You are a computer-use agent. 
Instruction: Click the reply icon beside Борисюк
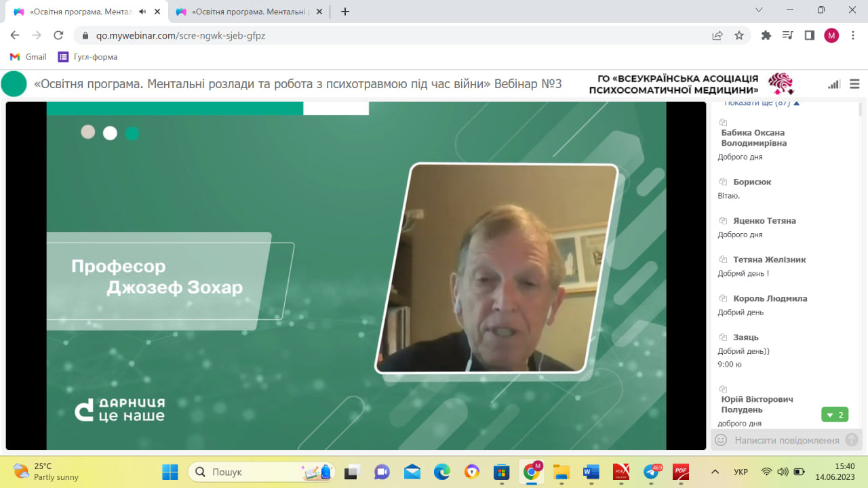723,182
